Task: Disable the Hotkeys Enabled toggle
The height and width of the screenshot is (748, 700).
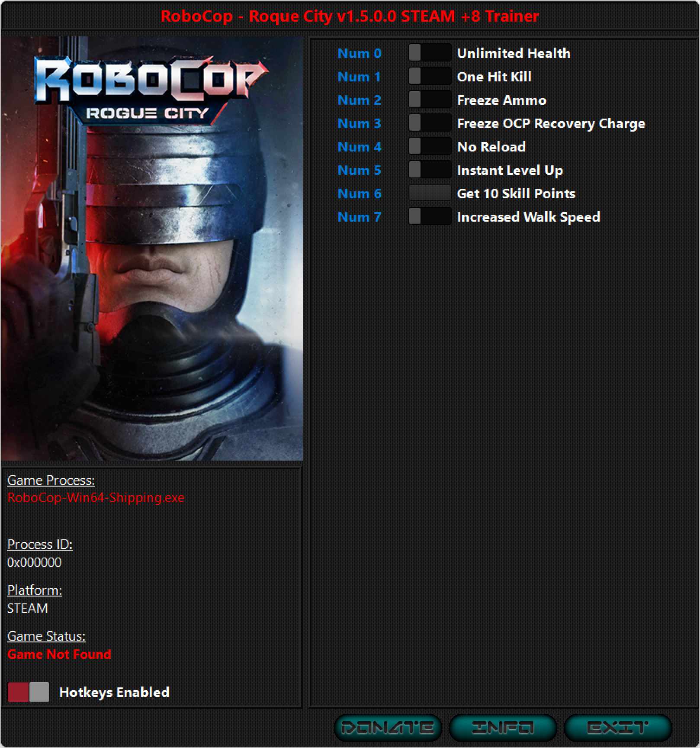Action: [29, 692]
